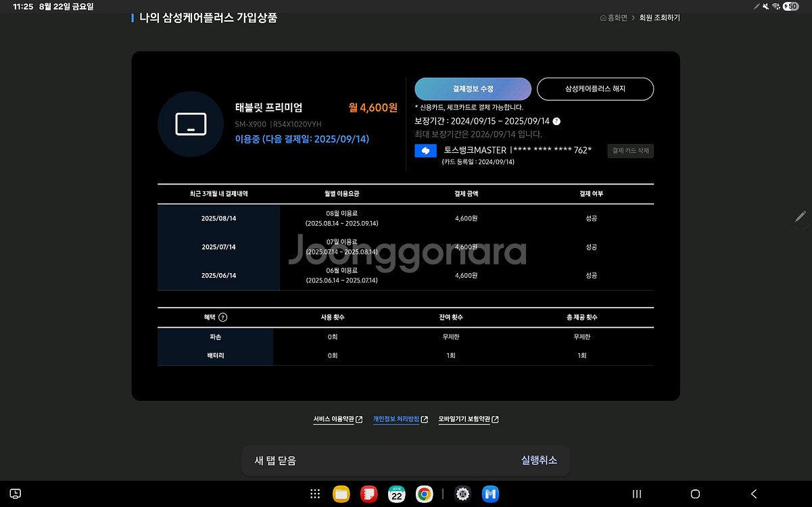Tap the Home navigation button
Viewport: 812px width, 507px height.
pos(695,494)
